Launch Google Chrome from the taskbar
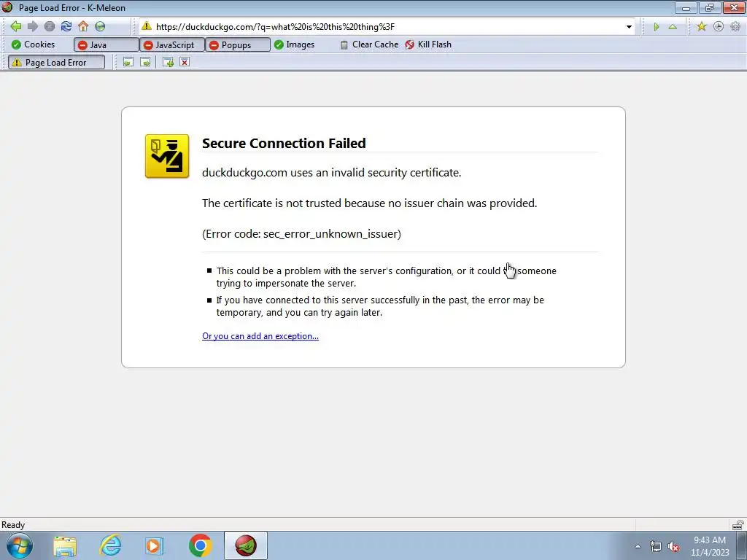This screenshot has width=747, height=560. (200, 545)
